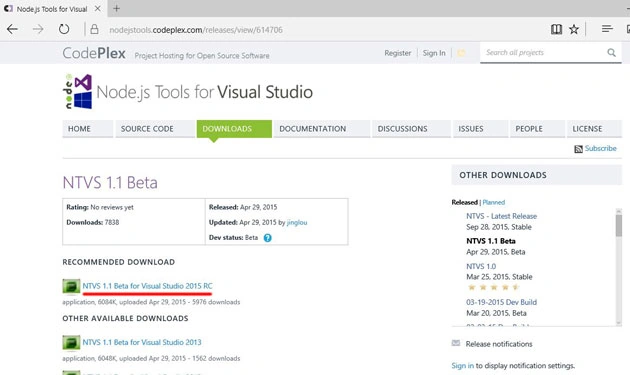Reload the page with refresh icon

[64, 29]
